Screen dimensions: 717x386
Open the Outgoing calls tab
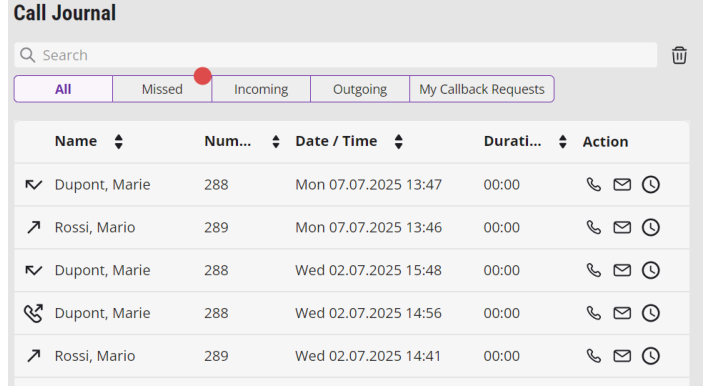coord(360,89)
